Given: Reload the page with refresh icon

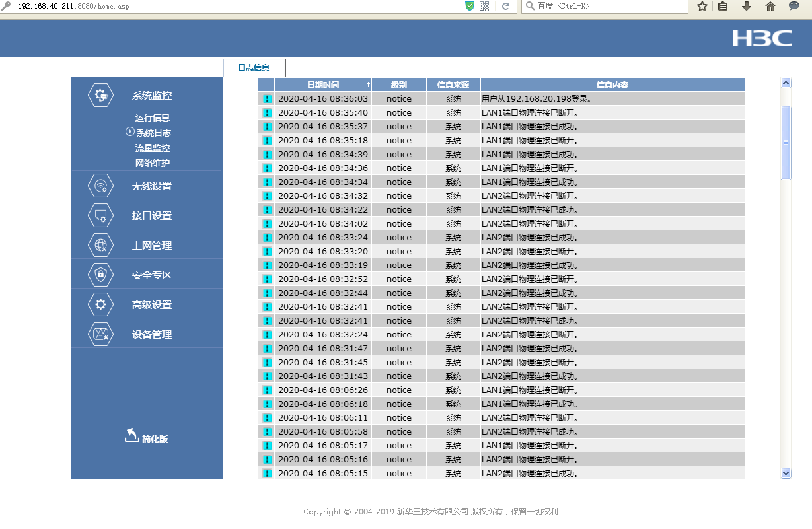Looking at the screenshot, I should tap(505, 6).
